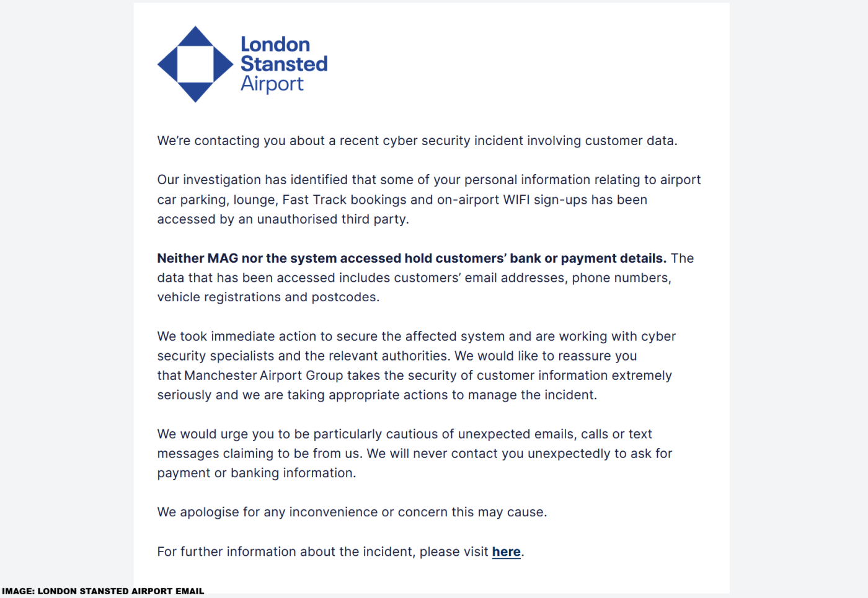Click the London Stansted Airport diamond logo
Image resolution: width=868 pixels, height=598 pixels.
tap(195, 64)
